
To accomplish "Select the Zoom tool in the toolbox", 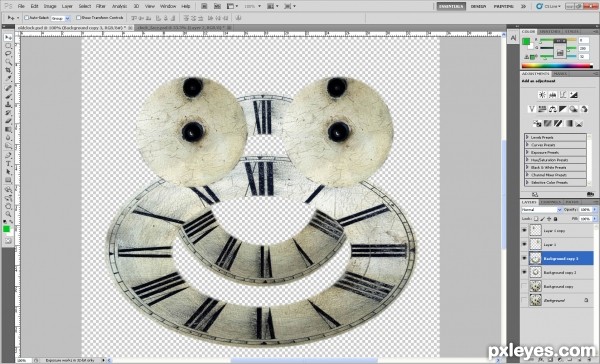I will tap(8, 214).
